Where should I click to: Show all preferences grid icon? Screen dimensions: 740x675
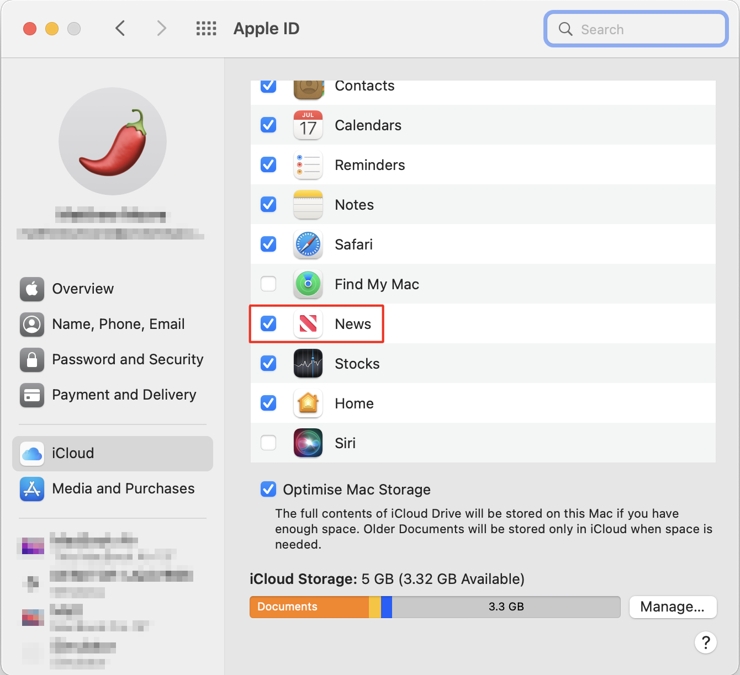(x=206, y=28)
